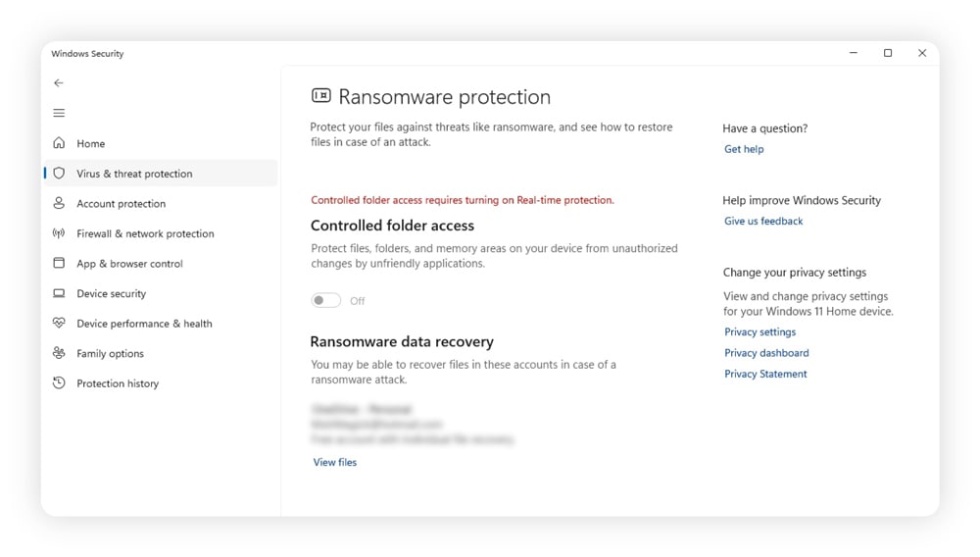Open Privacy Statement link

[x=765, y=374]
